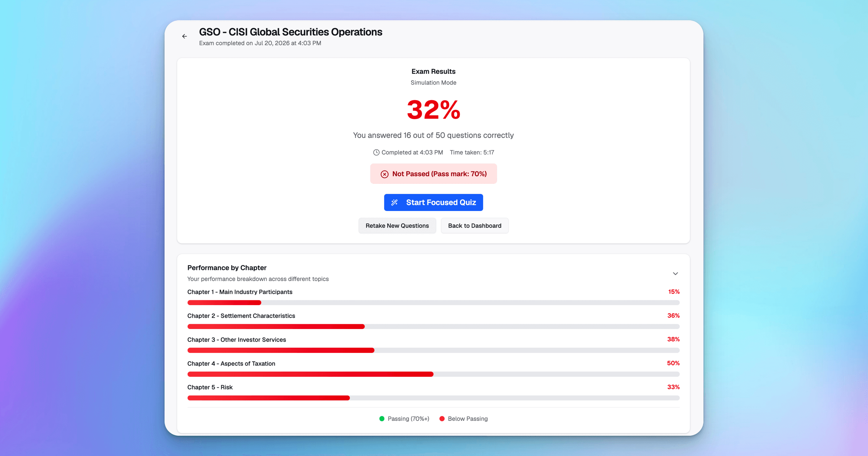Image resolution: width=868 pixels, height=456 pixels.
Task: Go back to the Dashboard
Action: tap(475, 225)
